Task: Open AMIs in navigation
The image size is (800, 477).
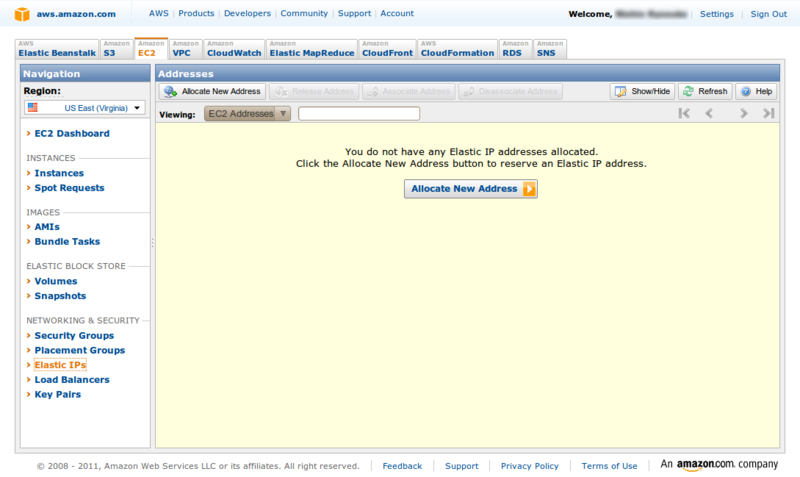Action: click(x=47, y=227)
